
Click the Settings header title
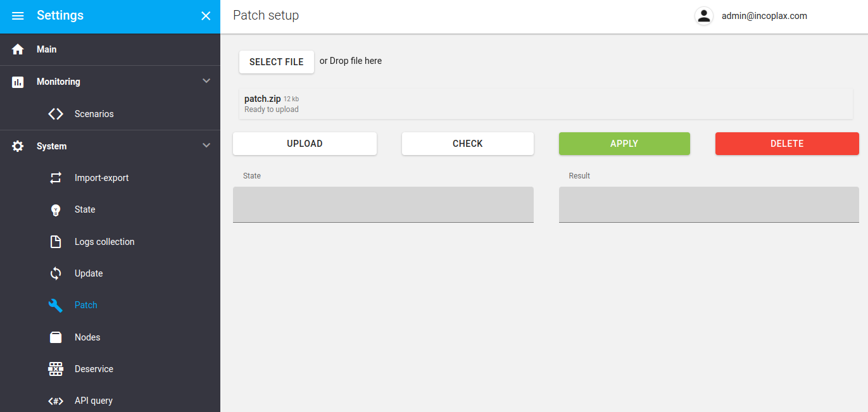[60, 15]
